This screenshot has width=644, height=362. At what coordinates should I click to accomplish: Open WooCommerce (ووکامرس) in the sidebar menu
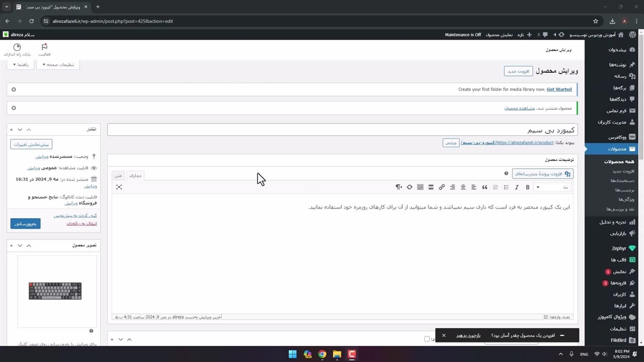[x=617, y=137]
